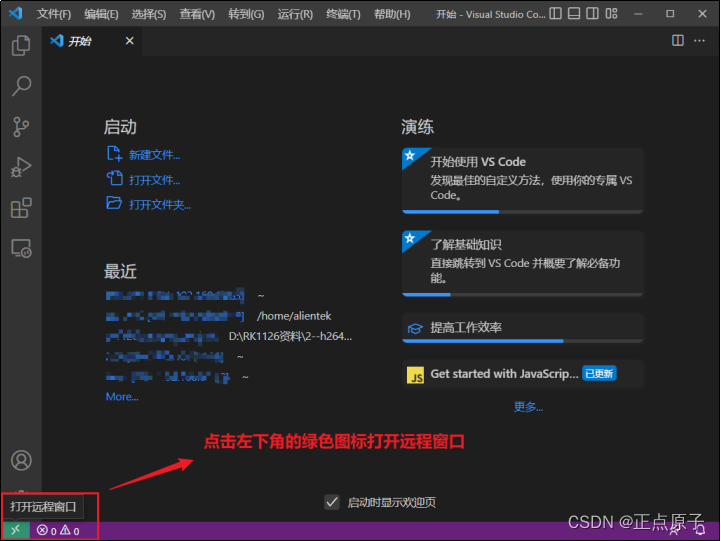The height and width of the screenshot is (541, 721).
Task: Click progress bar under 开始使用 VS Code
Action: (522, 212)
